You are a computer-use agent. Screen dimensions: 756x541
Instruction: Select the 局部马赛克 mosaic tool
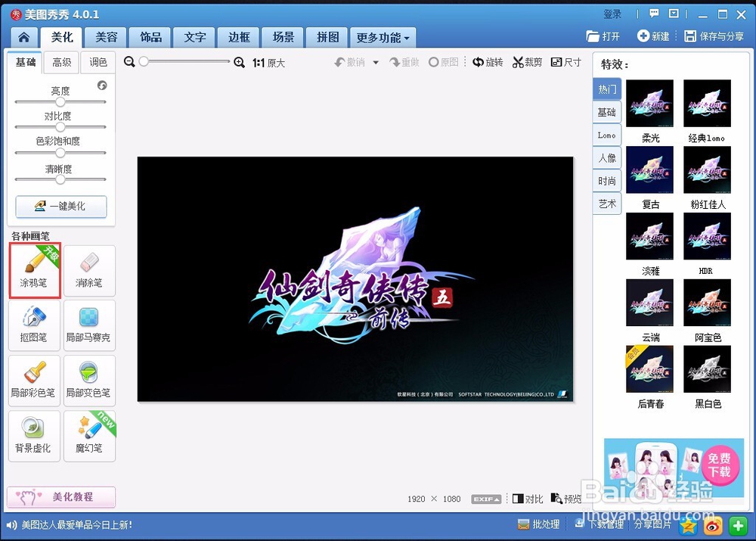click(x=89, y=325)
